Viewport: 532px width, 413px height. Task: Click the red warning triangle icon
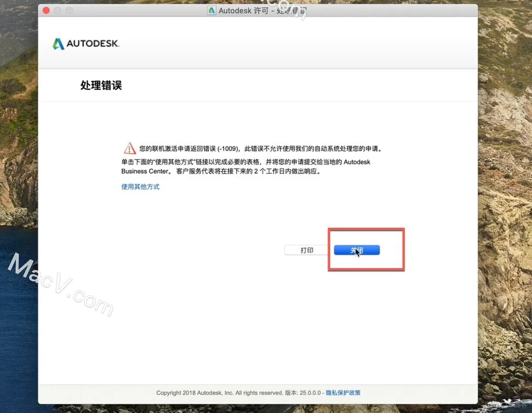pos(129,149)
